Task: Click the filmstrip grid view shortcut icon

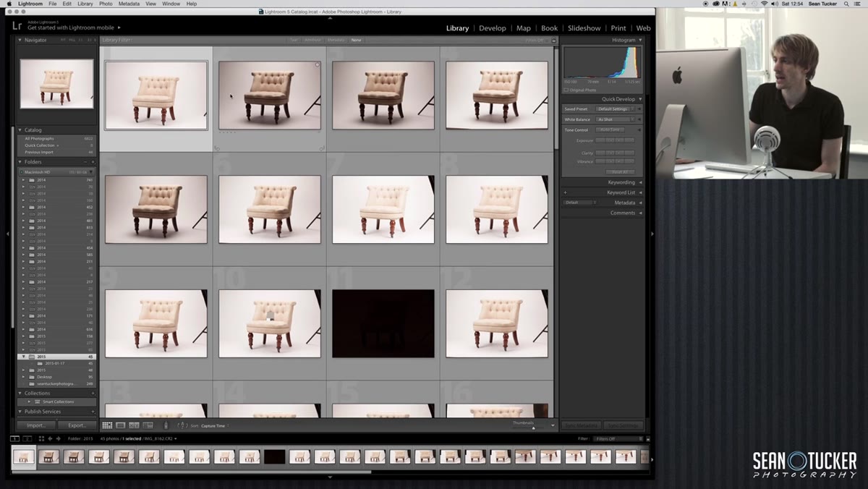Action: click(41, 438)
